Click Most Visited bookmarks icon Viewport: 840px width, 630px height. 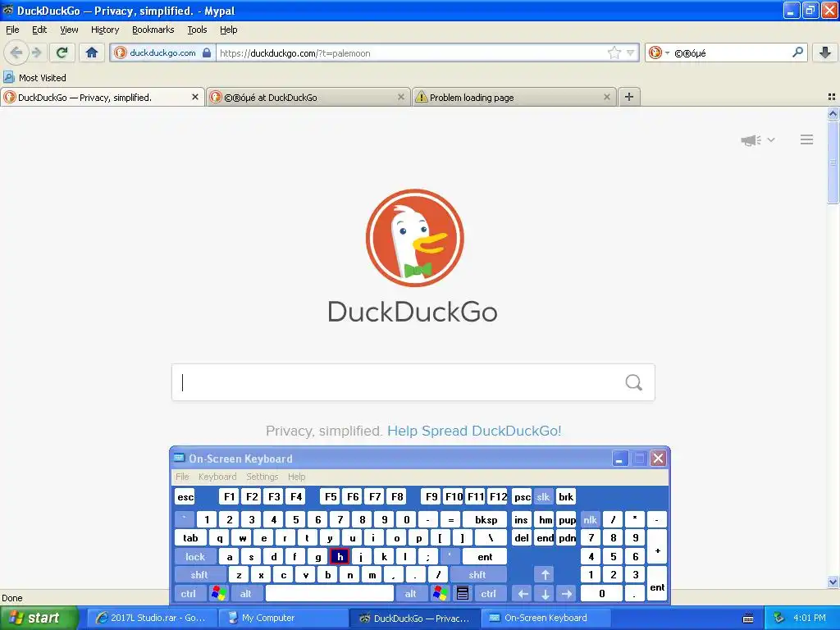pos(9,78)
